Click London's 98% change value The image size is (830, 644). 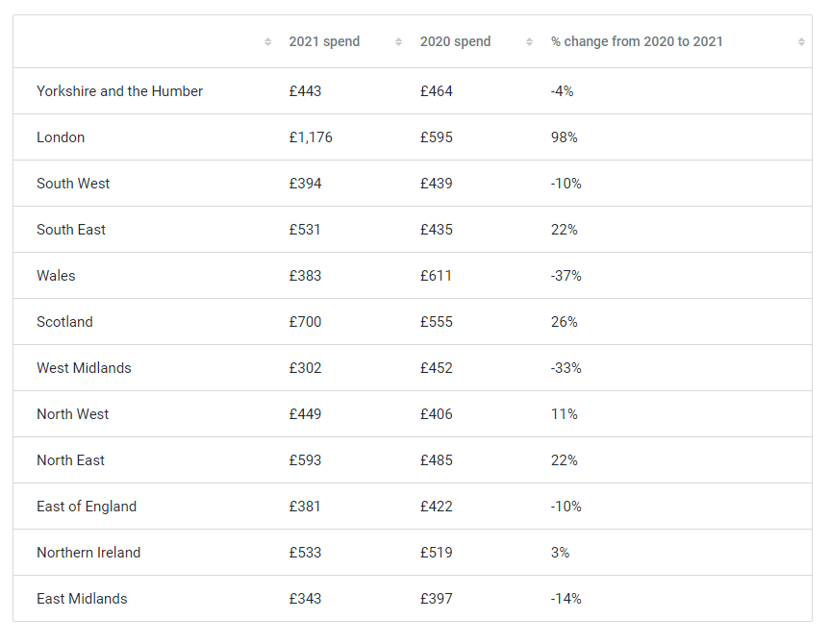[564, 137]
